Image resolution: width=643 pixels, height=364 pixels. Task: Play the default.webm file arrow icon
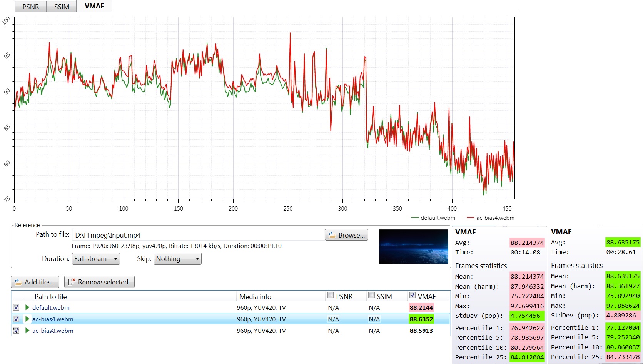[x=27, y=307]
